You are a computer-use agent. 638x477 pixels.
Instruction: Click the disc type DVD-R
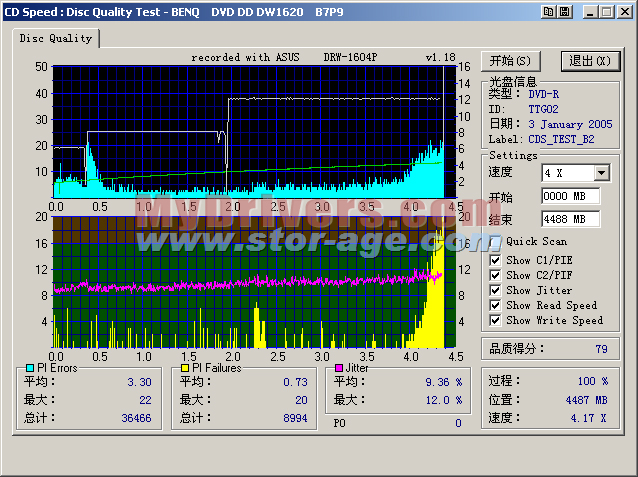point(544,94)
